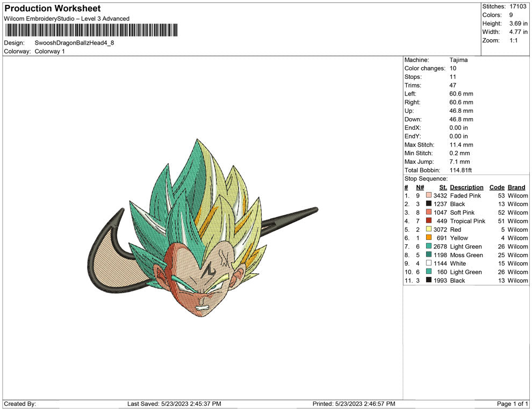The height and width of the screenshot is (409, 532).
Task: Click the Total Bobbin value 114.81ft
Action: [x=461, y=170]
